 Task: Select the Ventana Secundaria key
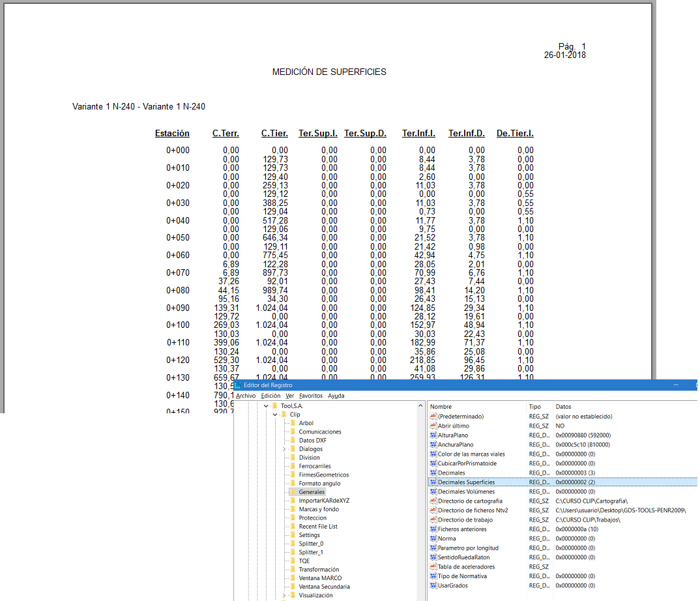[324, 587]
